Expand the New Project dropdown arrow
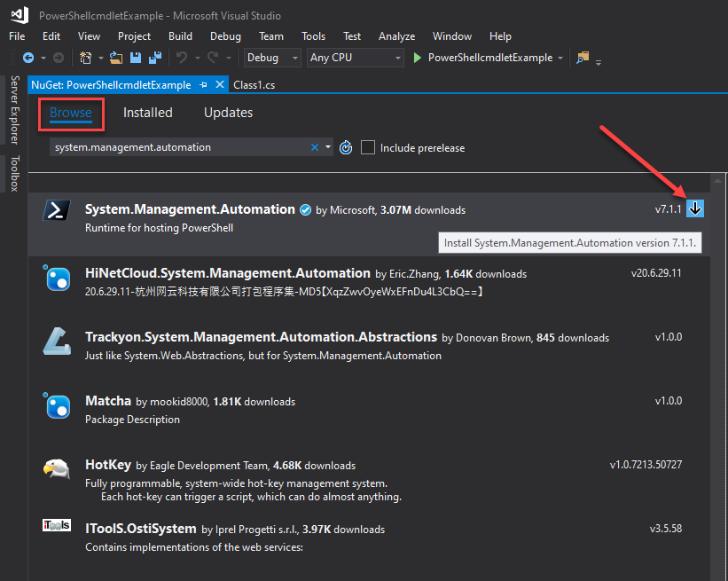The height and width of the screenshot is (581, 728). [x=101, y=58]
